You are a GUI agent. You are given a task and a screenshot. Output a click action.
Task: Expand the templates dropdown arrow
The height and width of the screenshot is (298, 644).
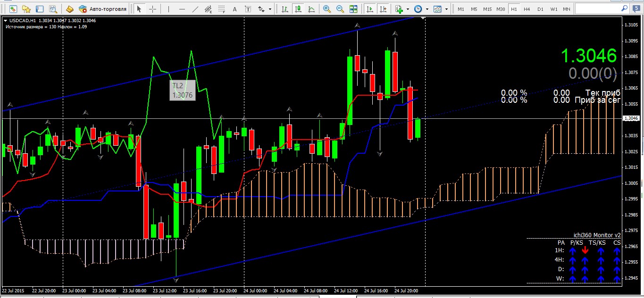click(x=446, y=9)
